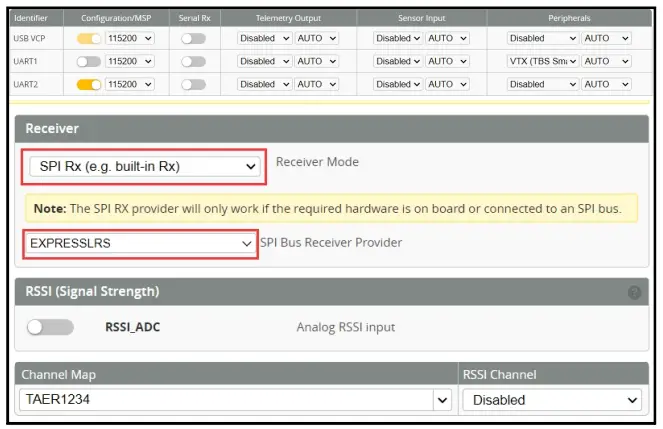Image resolution: width=663 pixels, height=429 pixels.
Task: Toggle USB VCP Configuration/MSP switch
Action: pyautogui.click(x=89, y=38)
